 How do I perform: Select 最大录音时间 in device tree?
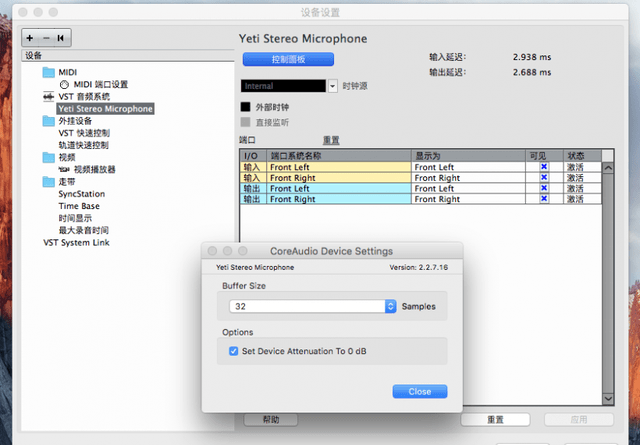(x=84, y=230)
